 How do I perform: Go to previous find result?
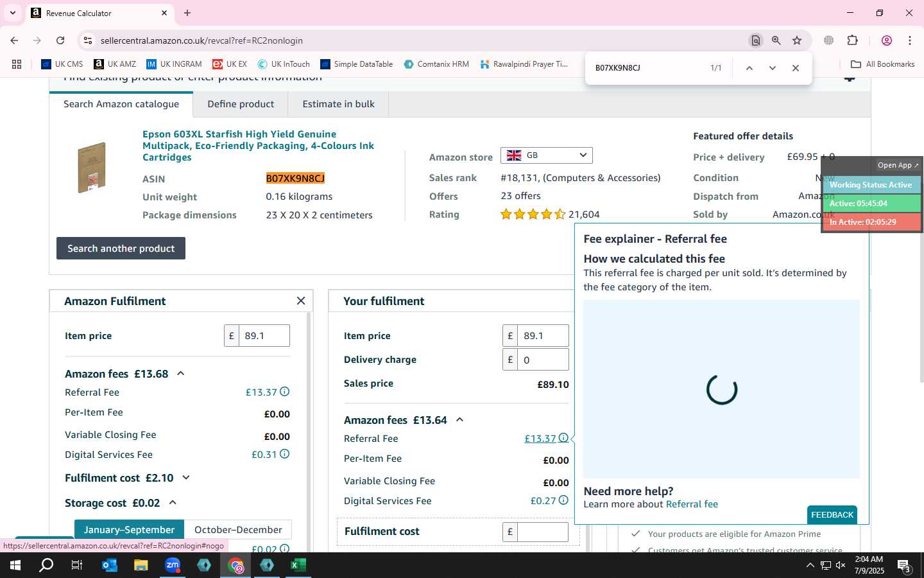749,68
